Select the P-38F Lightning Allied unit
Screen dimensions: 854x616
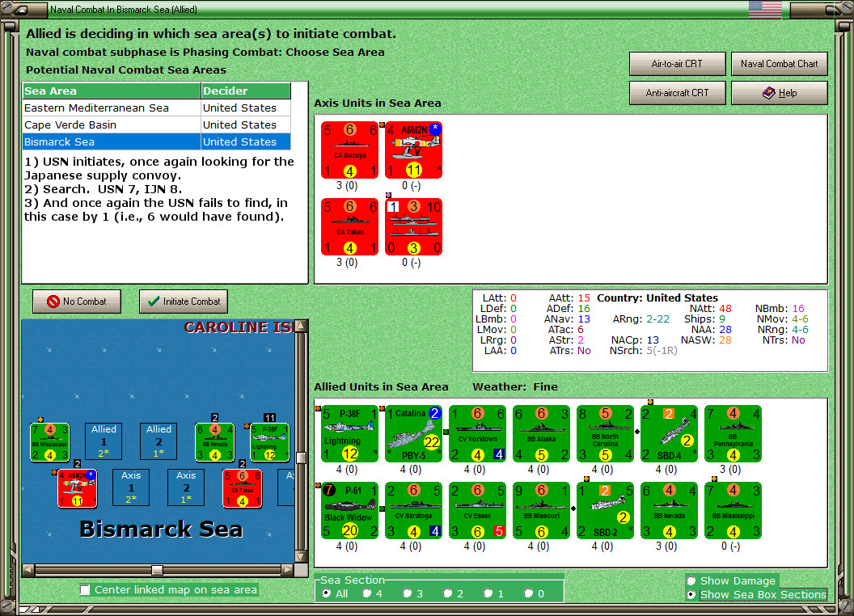click(349, 433)
